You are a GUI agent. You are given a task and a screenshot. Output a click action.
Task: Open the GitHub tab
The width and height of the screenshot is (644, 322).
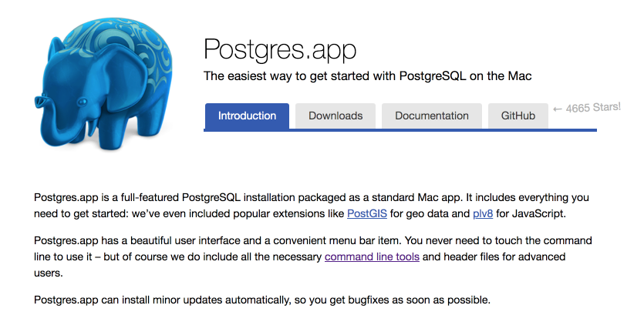pyautogui.click(x=518, y=116)
